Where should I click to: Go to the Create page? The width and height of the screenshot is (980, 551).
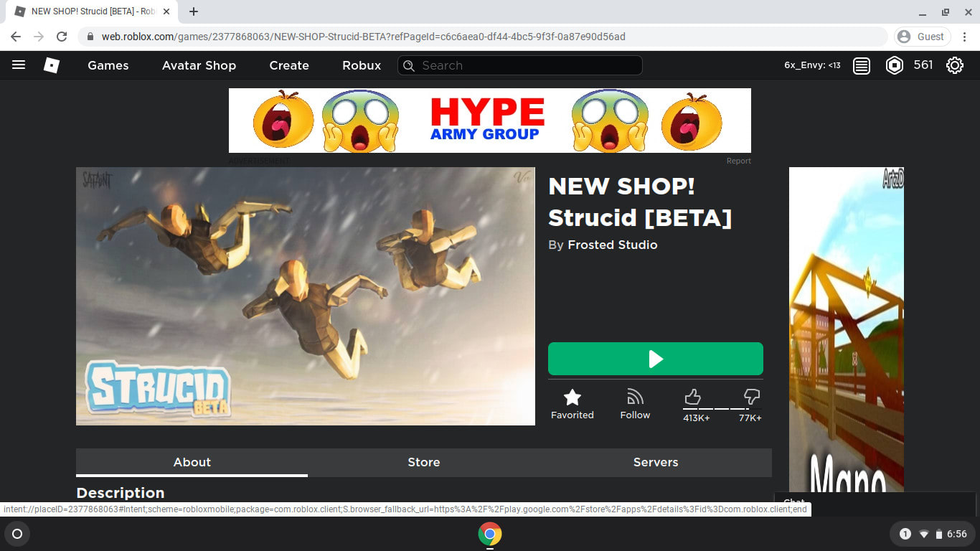pyautogui.click(x=289, y=65)
